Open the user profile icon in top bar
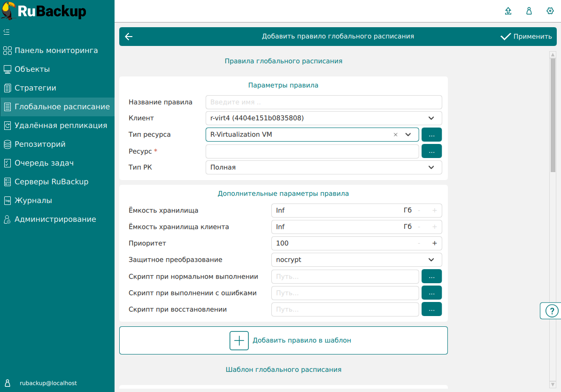This screenshot has width=561, height=392. pos(529,11)
